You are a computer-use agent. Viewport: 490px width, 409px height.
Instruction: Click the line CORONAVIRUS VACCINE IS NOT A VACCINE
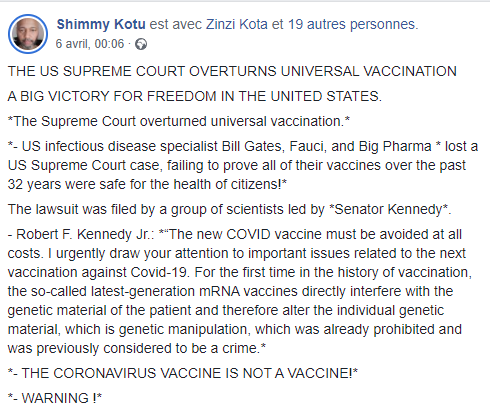(x=182, y=373)
